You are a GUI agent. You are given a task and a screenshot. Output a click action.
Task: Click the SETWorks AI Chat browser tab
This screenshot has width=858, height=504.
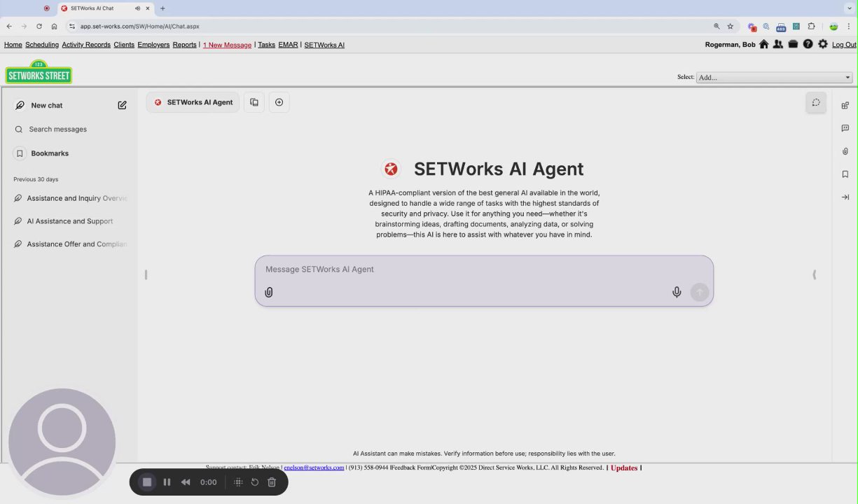105,8
